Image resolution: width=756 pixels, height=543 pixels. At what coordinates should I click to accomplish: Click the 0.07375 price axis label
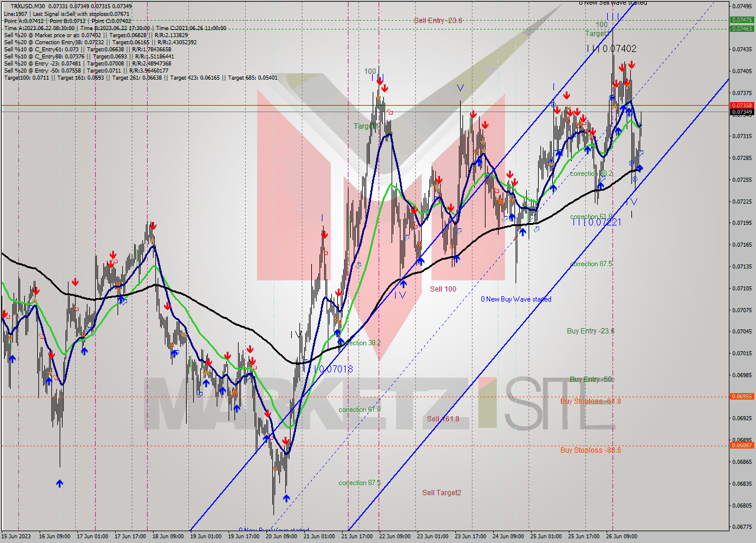[x=742, y=93]
